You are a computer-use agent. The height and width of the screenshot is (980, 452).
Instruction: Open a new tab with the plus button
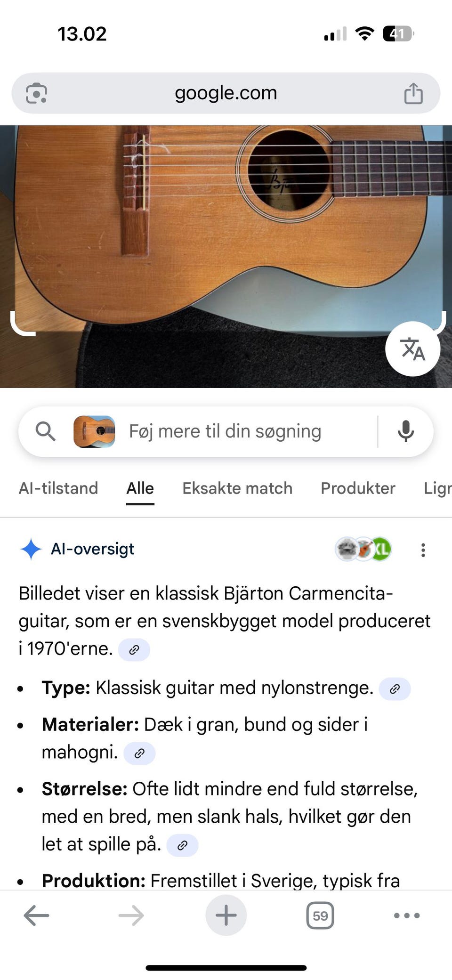[226, 915]
